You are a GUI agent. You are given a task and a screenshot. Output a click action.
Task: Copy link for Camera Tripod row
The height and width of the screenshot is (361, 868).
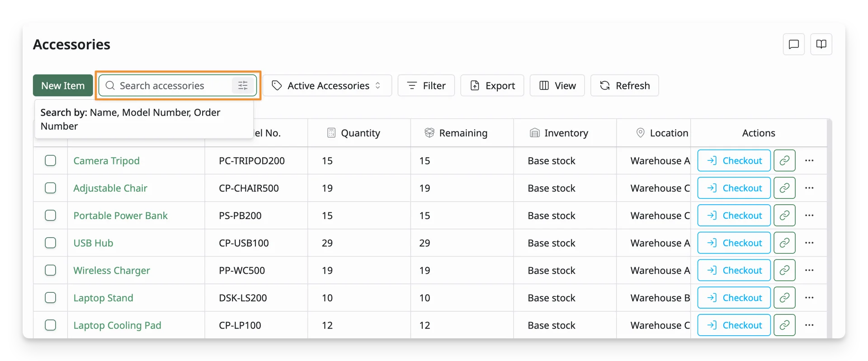tap(784, 160)
